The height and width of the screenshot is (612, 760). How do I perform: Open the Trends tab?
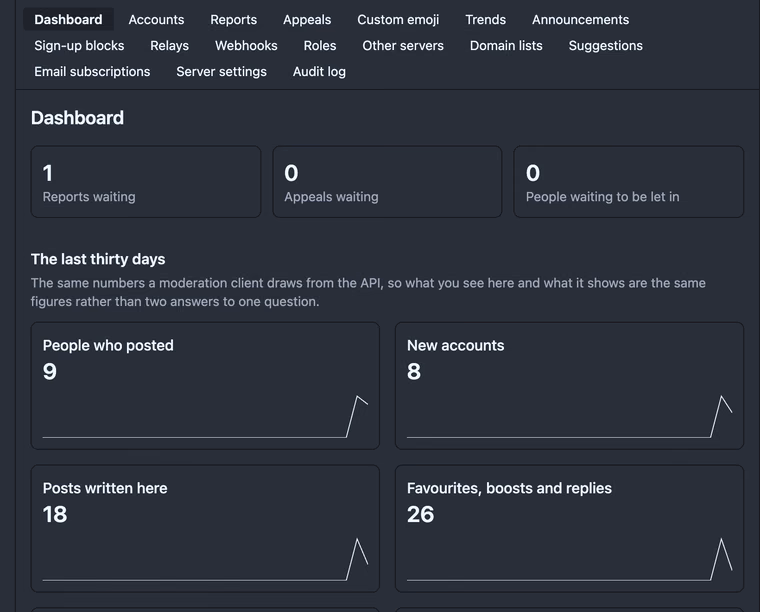pyautogui.click(x=486, y=19)
